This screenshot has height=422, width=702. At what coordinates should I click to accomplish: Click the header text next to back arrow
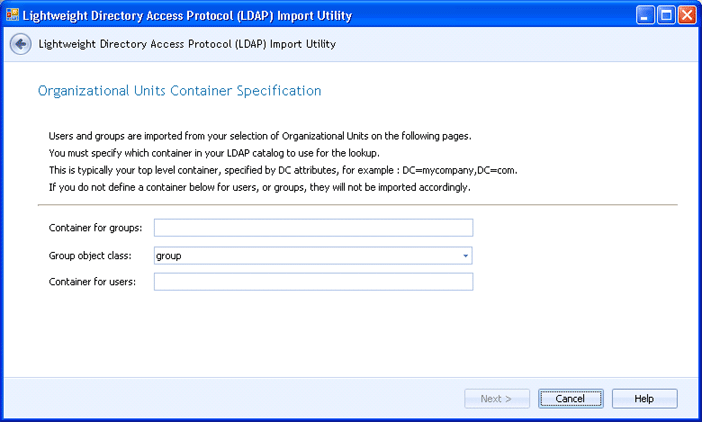click(187, 44)
